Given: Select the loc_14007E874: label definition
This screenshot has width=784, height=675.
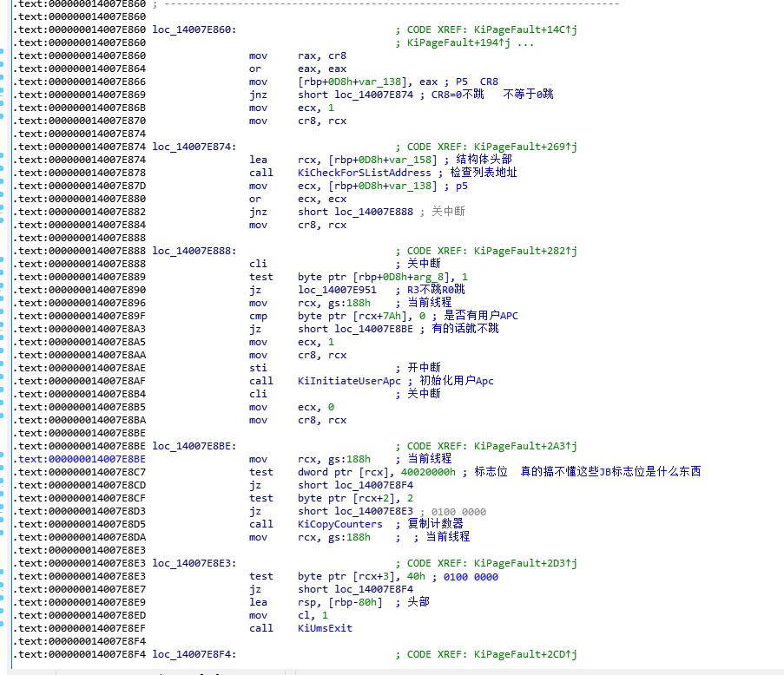Looking at the screenshot, I should pos(194,147).
